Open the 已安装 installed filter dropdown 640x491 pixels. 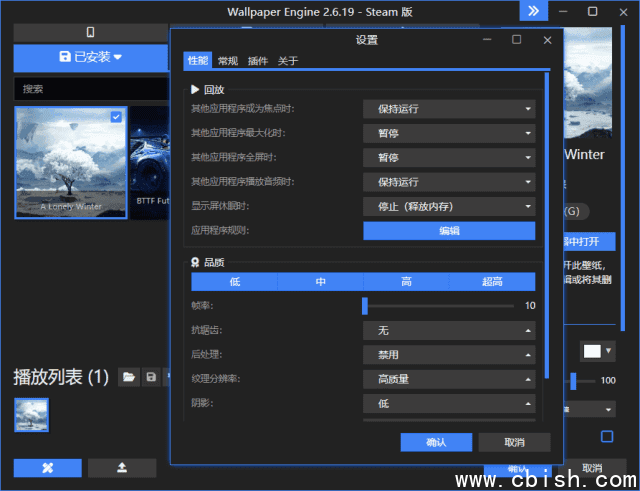click(90, 57)
